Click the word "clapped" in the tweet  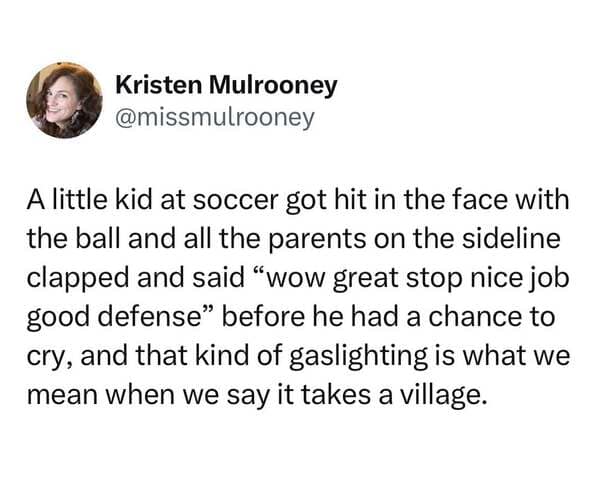78,279
